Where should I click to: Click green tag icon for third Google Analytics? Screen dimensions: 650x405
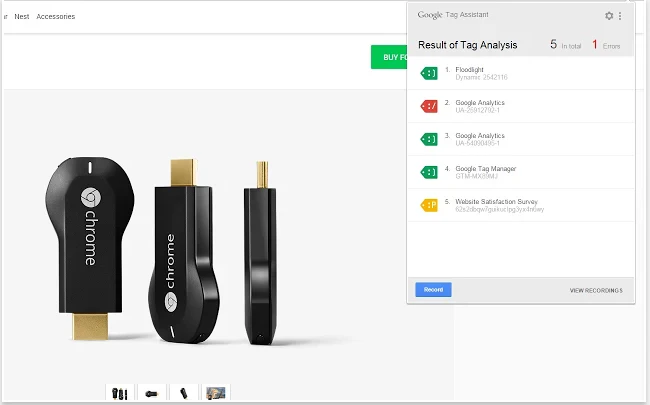click(429, 139)
